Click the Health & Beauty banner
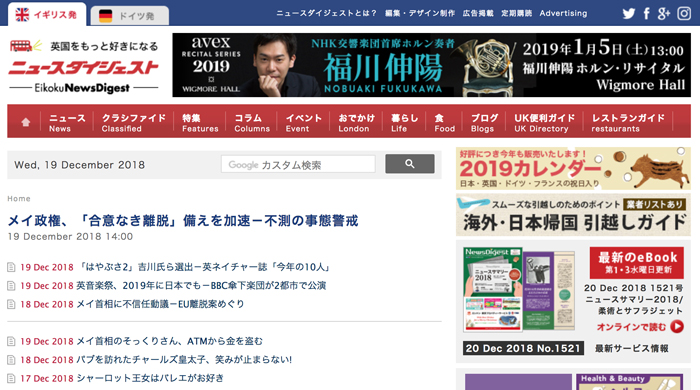Screen dimensions: 700x390 [629, 382]
